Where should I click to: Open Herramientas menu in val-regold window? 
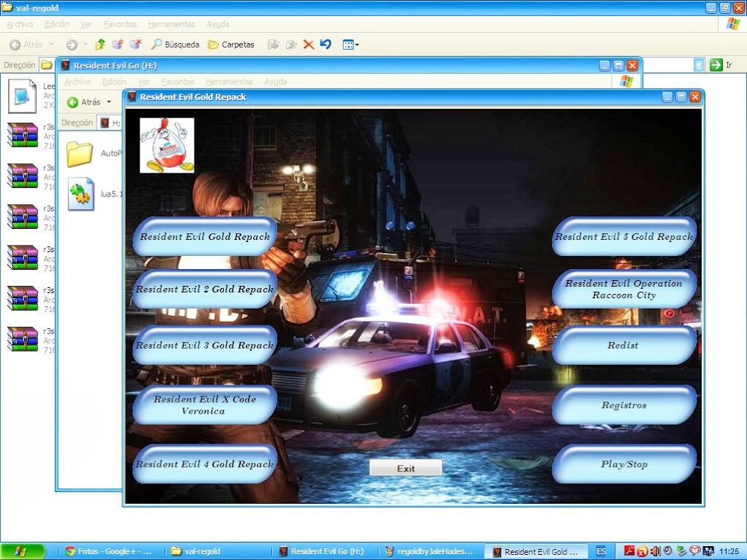(171, 24)
